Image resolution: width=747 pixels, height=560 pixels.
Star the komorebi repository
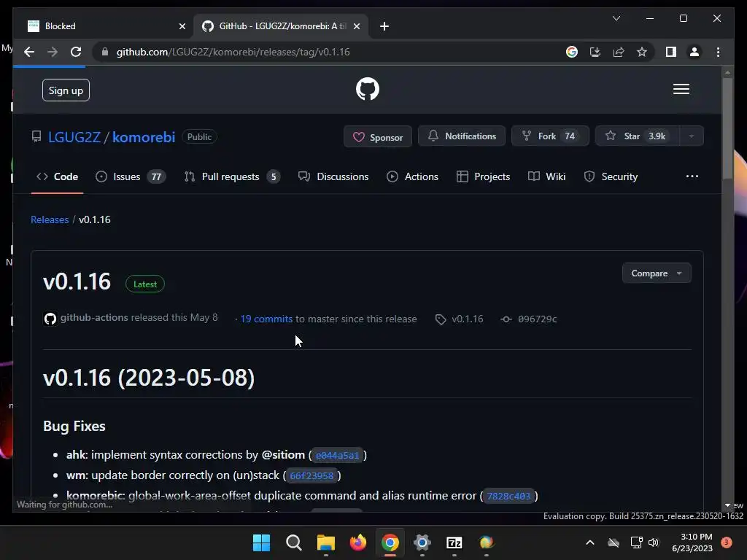[x=637, y=136]
